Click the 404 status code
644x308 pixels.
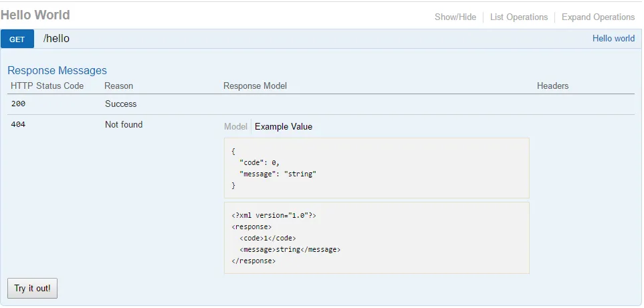19,125
